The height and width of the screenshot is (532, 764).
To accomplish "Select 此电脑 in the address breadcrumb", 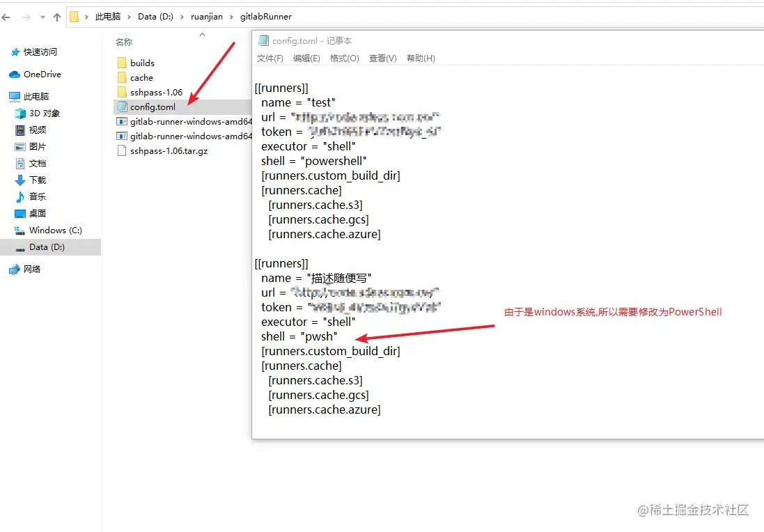I will coord(108,17).
